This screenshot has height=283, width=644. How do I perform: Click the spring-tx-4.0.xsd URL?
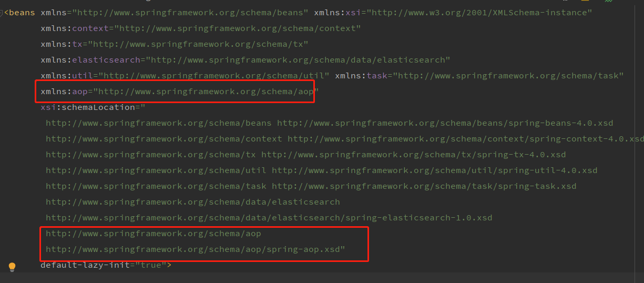point(414,155)
